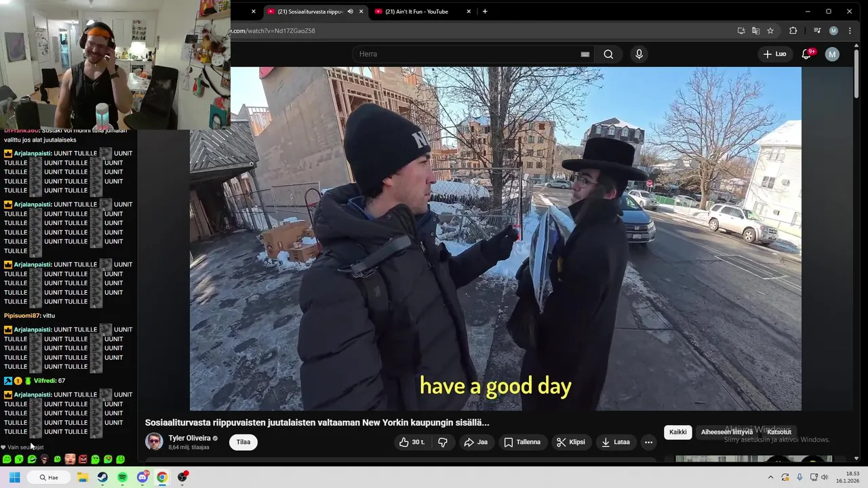Open Tyler Oliveira channel avatar

pos(154,442)
